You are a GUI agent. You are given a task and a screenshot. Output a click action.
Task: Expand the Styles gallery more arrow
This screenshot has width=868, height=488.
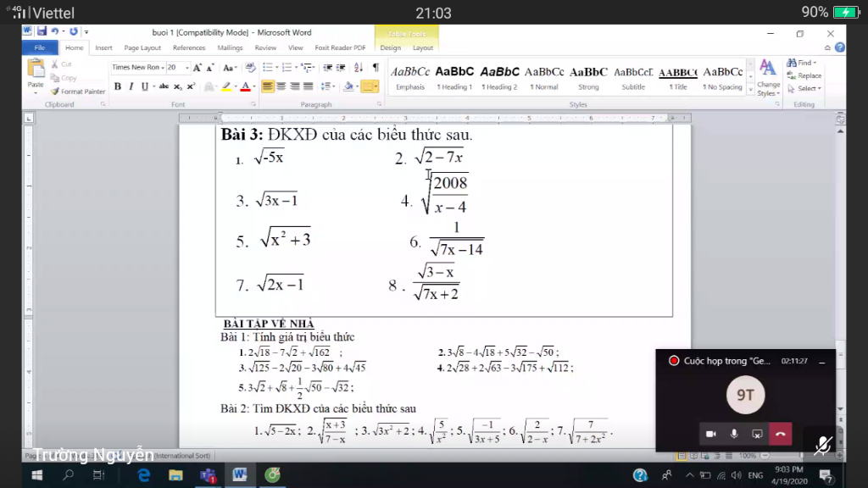coord(751,90)
